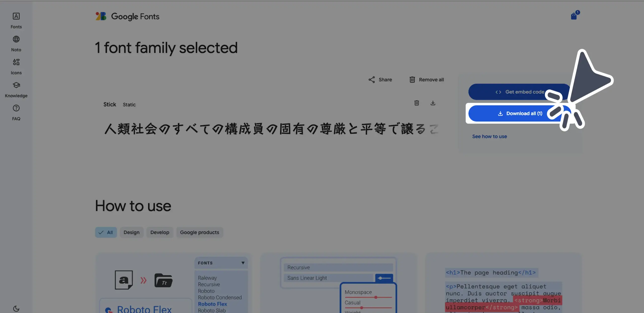Click Download all (1) button
Viewport: 644px width, 313px height.
click(x=520, y=113)
